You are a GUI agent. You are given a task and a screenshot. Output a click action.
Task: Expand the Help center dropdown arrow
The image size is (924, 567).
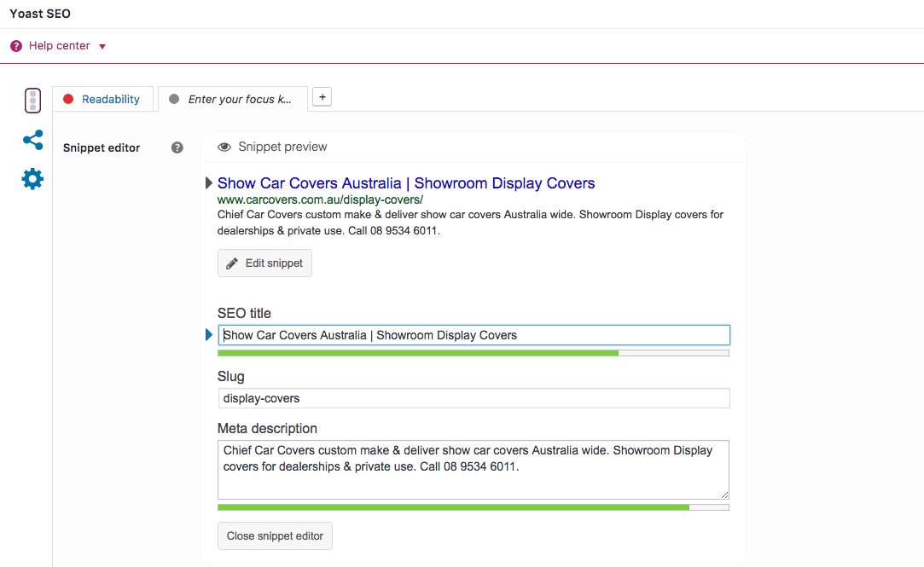102,47
